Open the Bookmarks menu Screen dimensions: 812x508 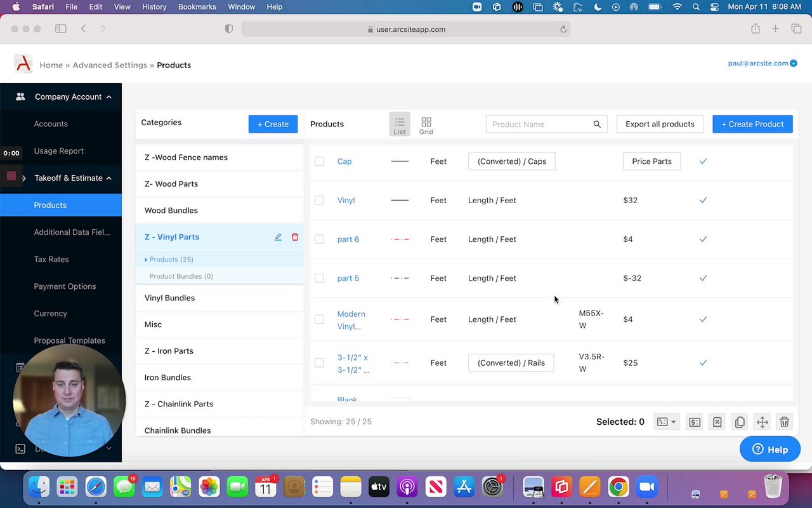coord(197,7)
